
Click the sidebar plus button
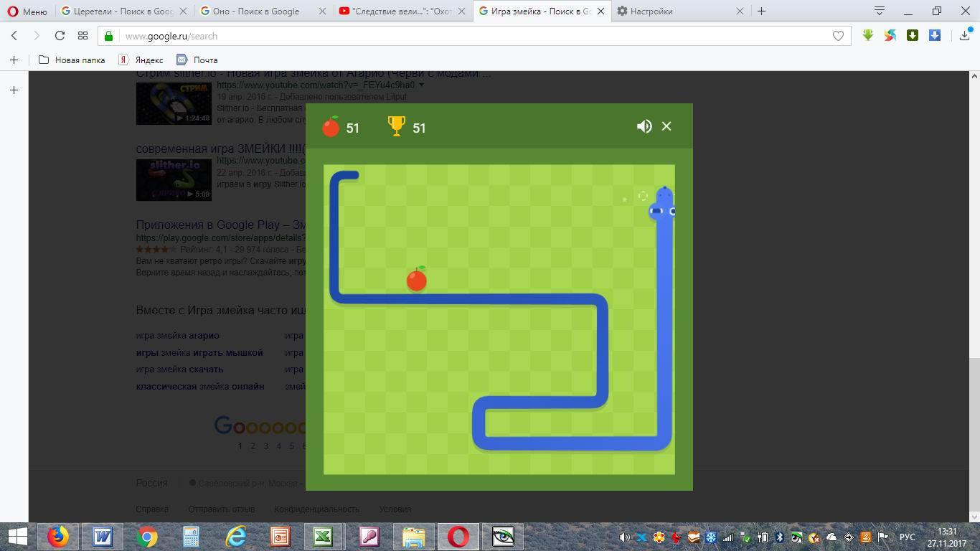(x=14, y=90)
